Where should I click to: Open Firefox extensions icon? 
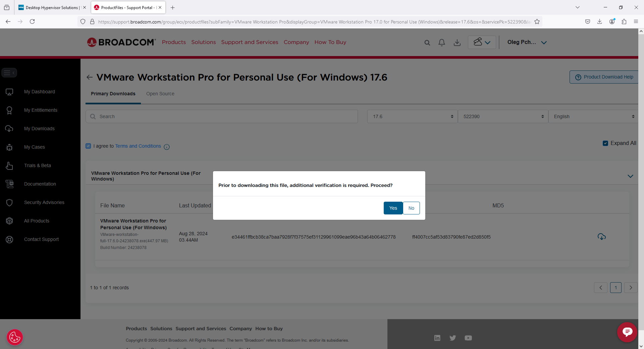tap(624, 21)
